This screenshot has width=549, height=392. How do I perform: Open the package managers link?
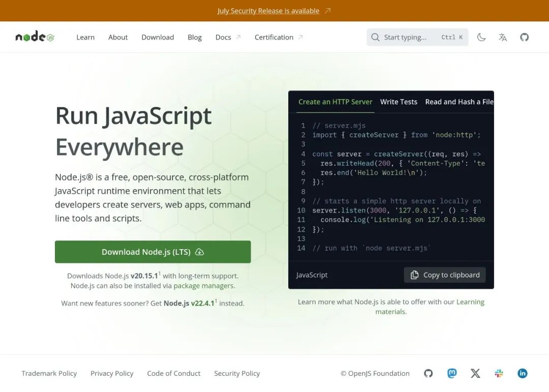tap(204, 286)
